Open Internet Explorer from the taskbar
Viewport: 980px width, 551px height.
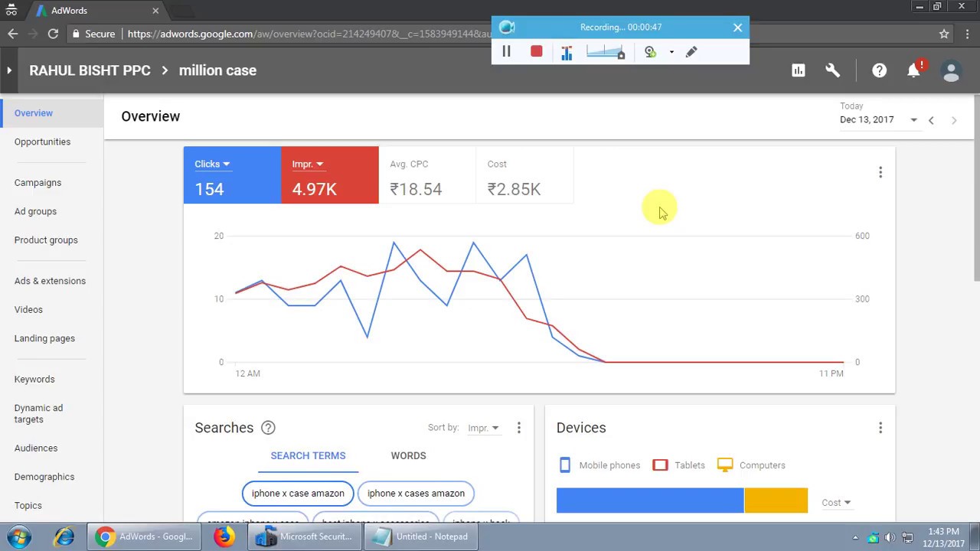[64, 536]
